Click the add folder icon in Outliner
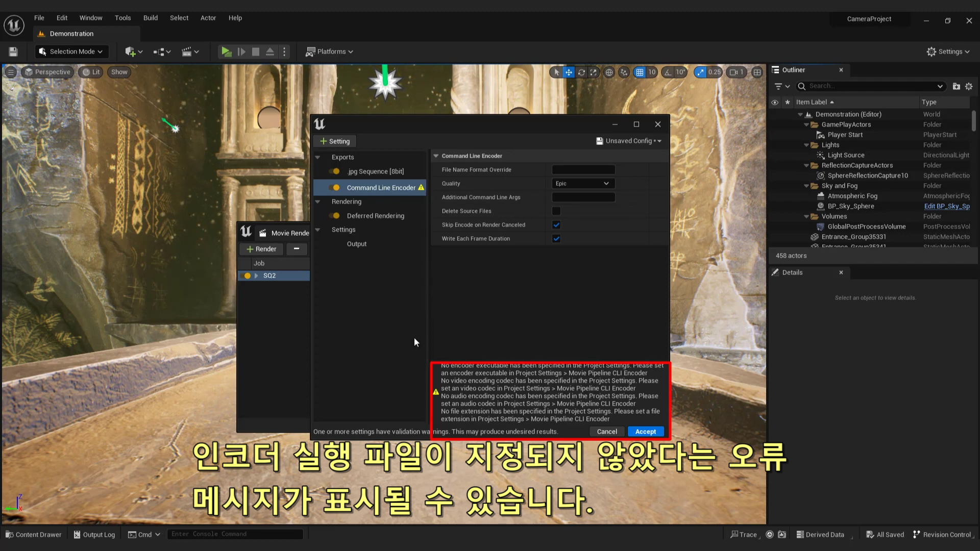The image size is (980, 551). click(956, 86)
